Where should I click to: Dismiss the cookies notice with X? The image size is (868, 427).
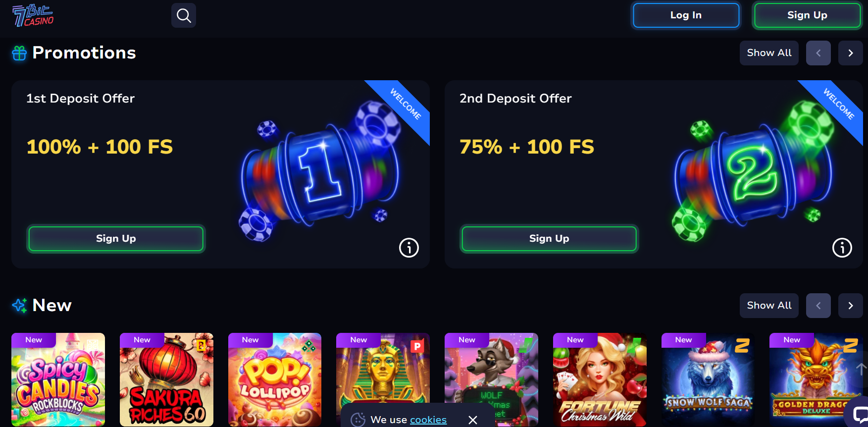click(x=473, y=420)
